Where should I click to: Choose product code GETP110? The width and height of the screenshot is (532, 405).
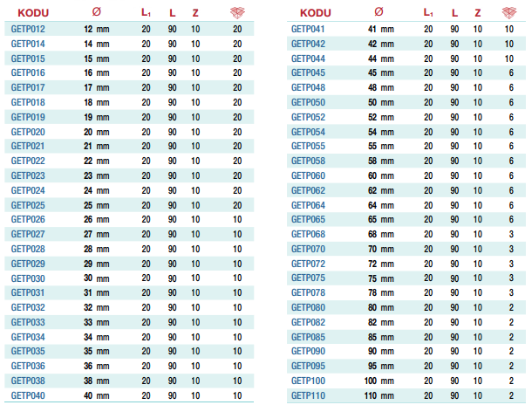pyautogui.click(x=308, y=395)
